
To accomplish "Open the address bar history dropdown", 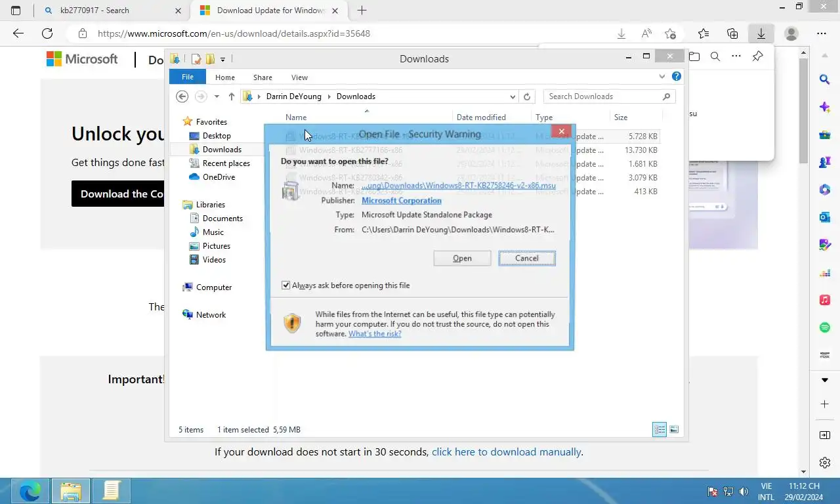I will pos(513,96).
